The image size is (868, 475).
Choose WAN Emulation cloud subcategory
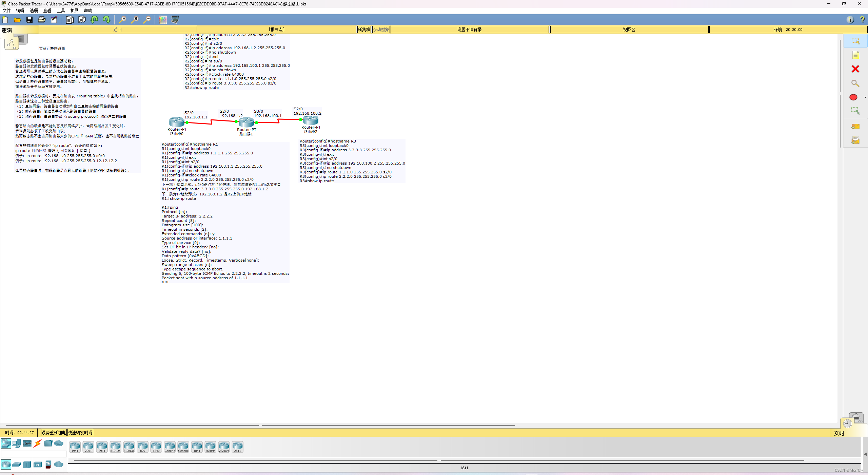click(59, 464)
